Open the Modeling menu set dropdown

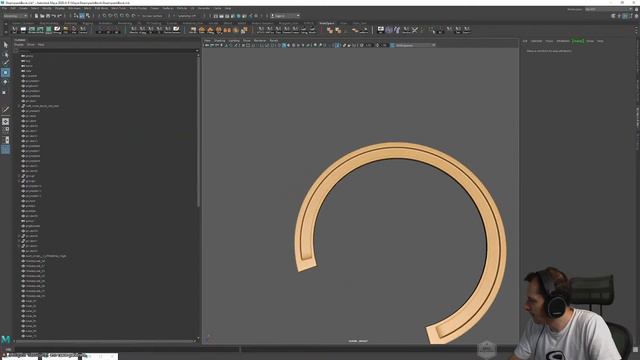pyautogui.click(x=15, y=16)
